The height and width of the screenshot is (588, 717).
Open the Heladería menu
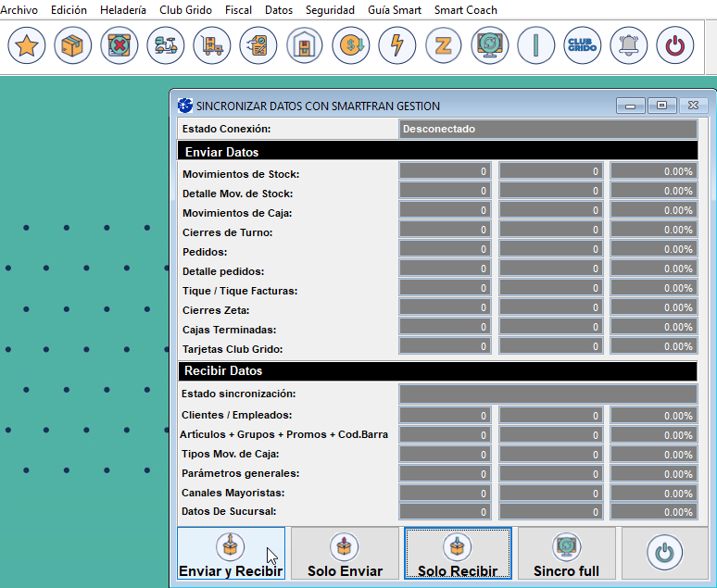[123, 9]
